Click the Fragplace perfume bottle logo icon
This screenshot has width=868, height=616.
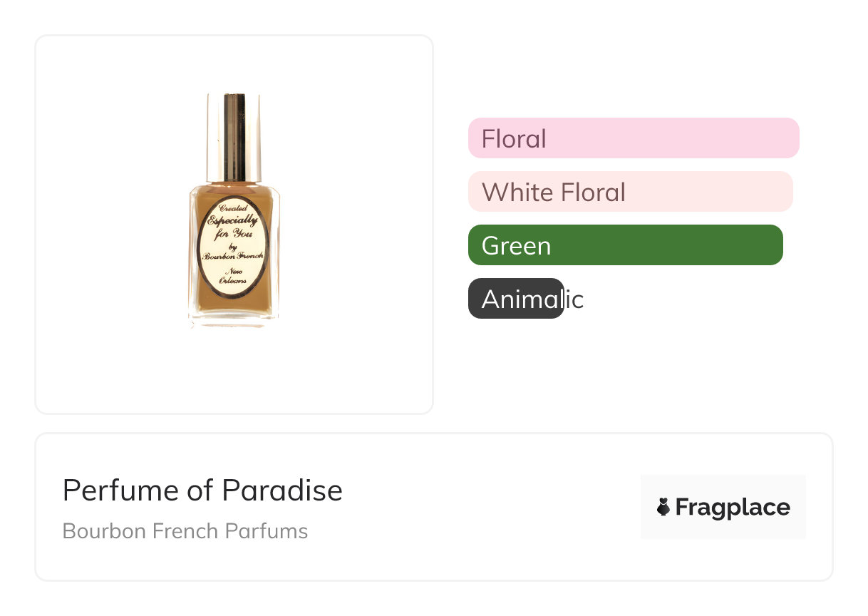pos(663,507)
